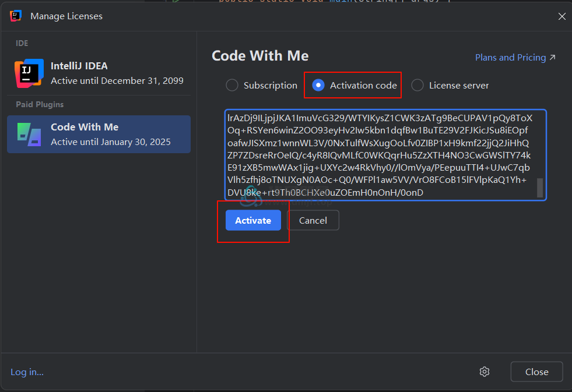Open license settings via the gear icon
The height and width of the screenshot is (392, 572).
pos(485,372)
